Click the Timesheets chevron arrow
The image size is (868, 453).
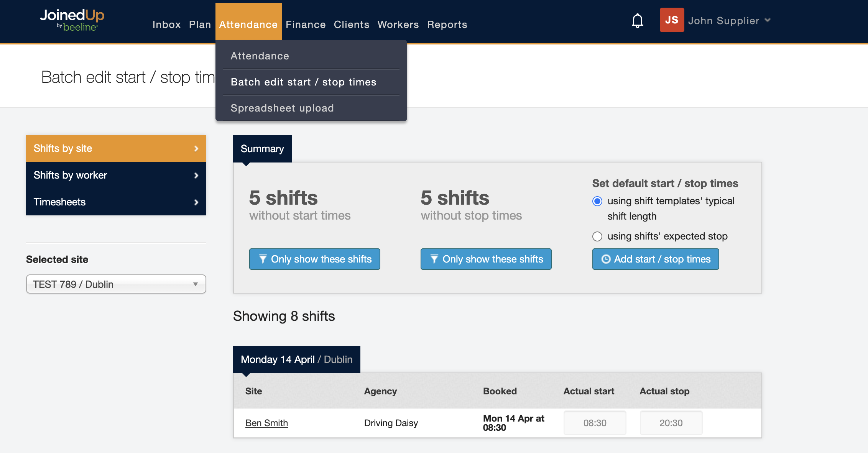(196, 202)
